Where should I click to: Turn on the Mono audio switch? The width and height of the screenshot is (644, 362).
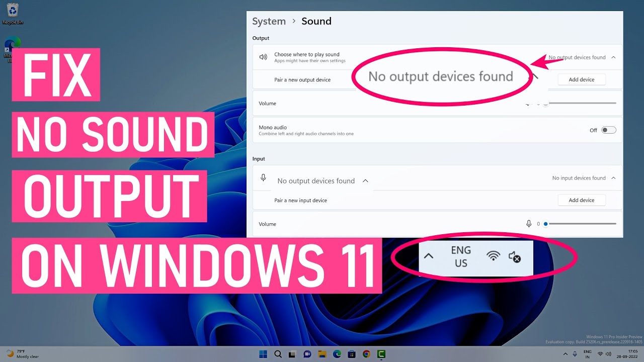[x=609, y=130]
